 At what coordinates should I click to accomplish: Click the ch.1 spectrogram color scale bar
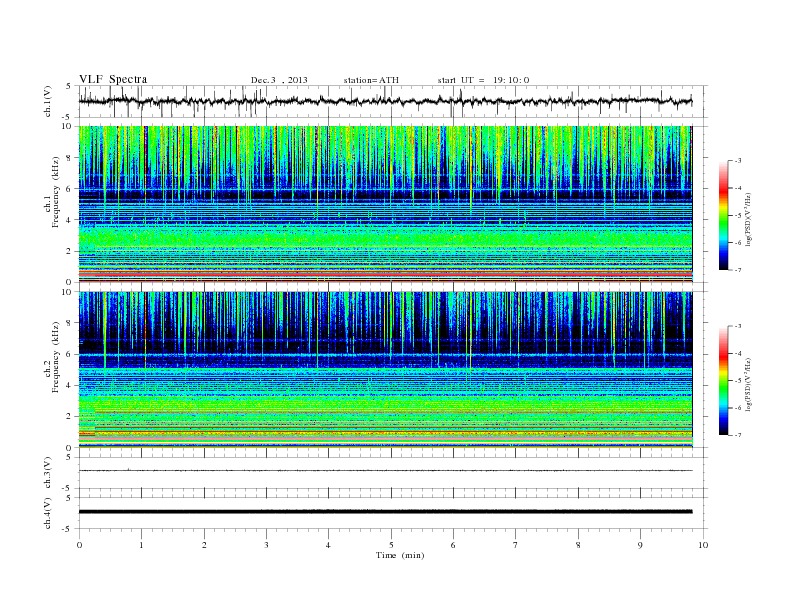(x=723, y=215)
